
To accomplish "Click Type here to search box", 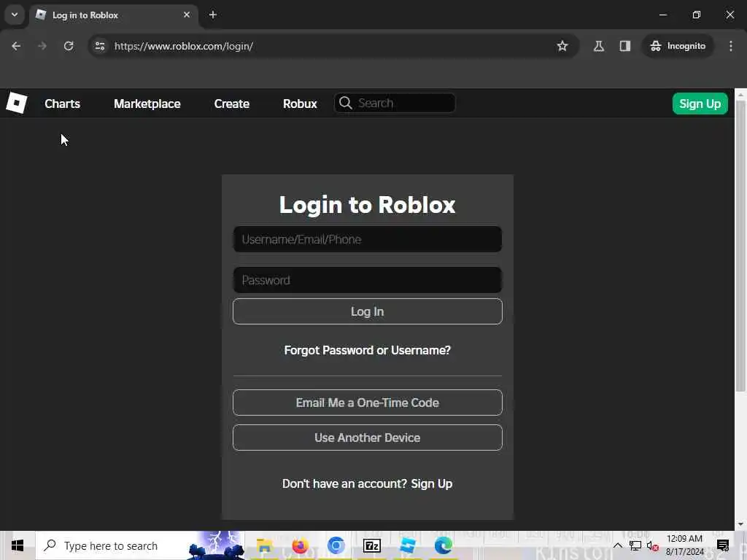I will tap(140, 545).
